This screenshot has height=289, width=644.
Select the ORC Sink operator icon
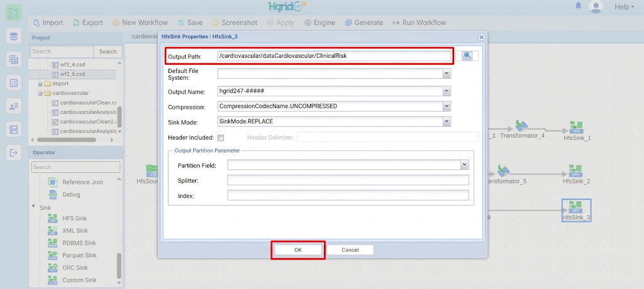53,267
